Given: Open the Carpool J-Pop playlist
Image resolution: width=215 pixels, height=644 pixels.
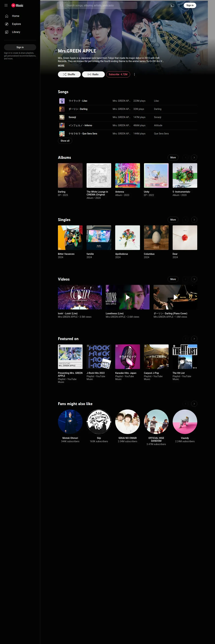Looking at the screenshot, I should tap(156, 357).
